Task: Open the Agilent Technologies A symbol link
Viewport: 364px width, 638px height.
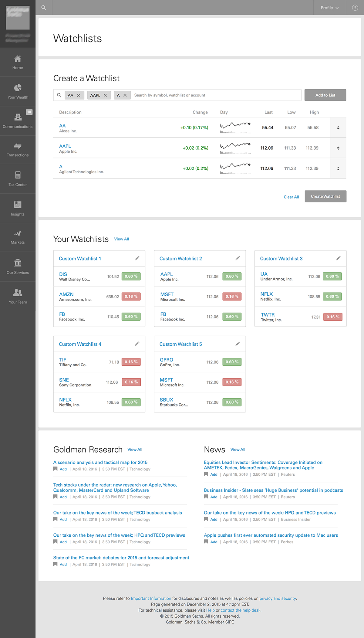Action: point(61,166)
